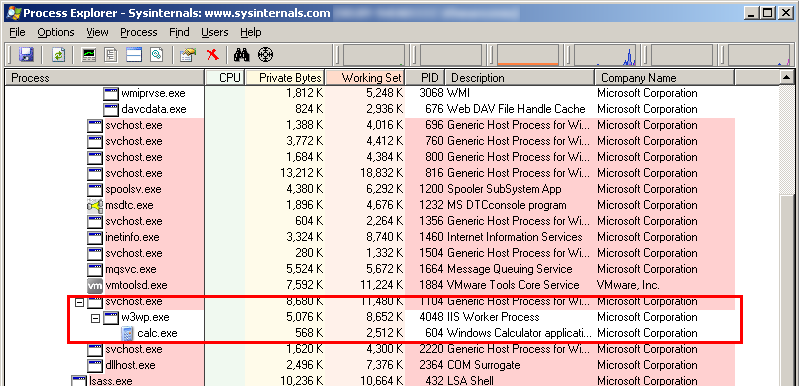Click the 'Message Queuing Service' description
Image resolution: width=799 pixels, height=386 pixels.
click(x=510, y=269)
